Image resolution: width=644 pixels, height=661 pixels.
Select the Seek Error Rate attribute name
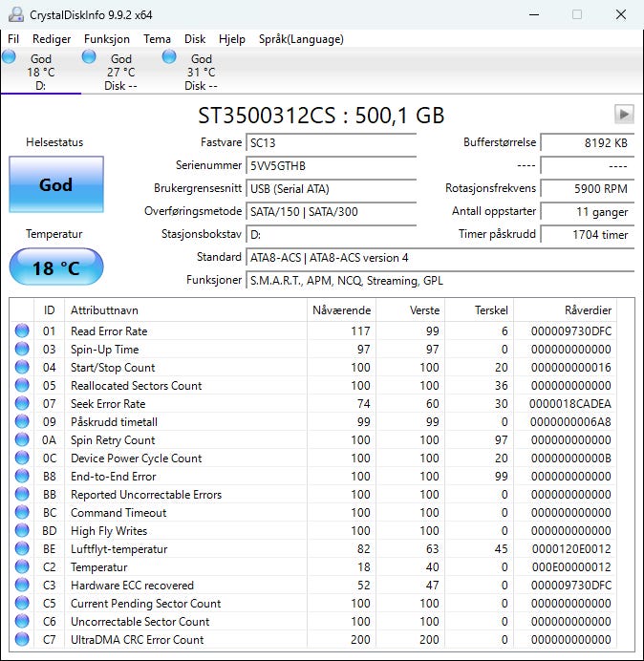(x=108, y=404)
